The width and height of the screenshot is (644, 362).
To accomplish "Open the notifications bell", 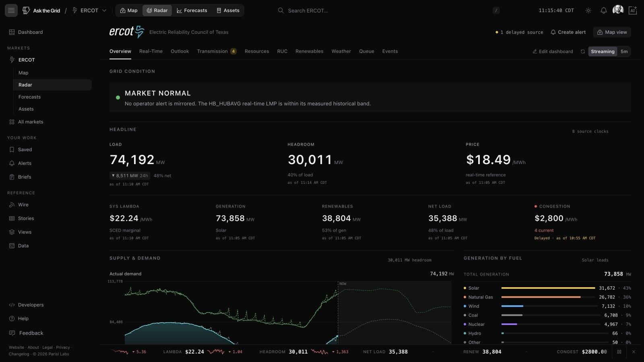I will click(604, 10).
